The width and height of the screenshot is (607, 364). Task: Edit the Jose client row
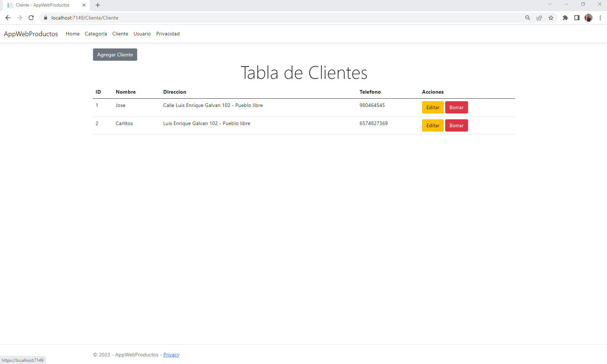[433, 107]
